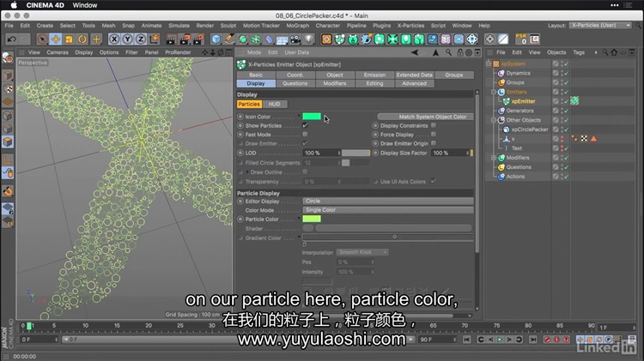Click the Floor/Environment grid icon
644x361 pixels.
click(283, 39)
